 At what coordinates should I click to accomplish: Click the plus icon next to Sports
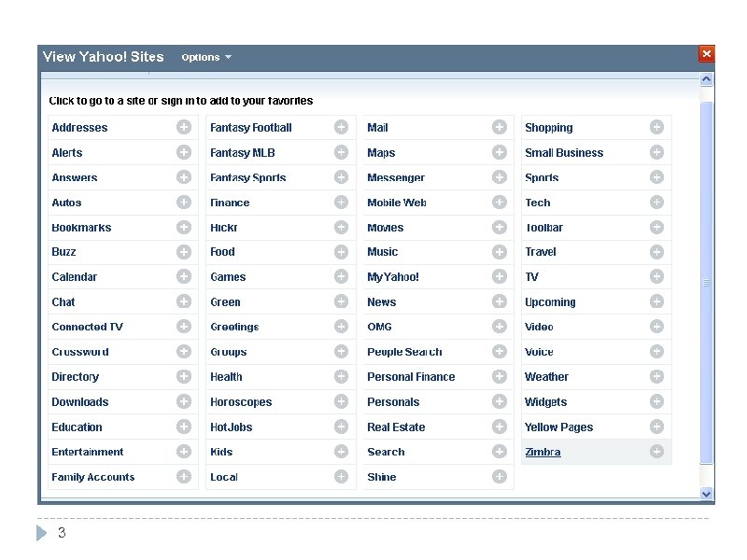coord(656,177)
